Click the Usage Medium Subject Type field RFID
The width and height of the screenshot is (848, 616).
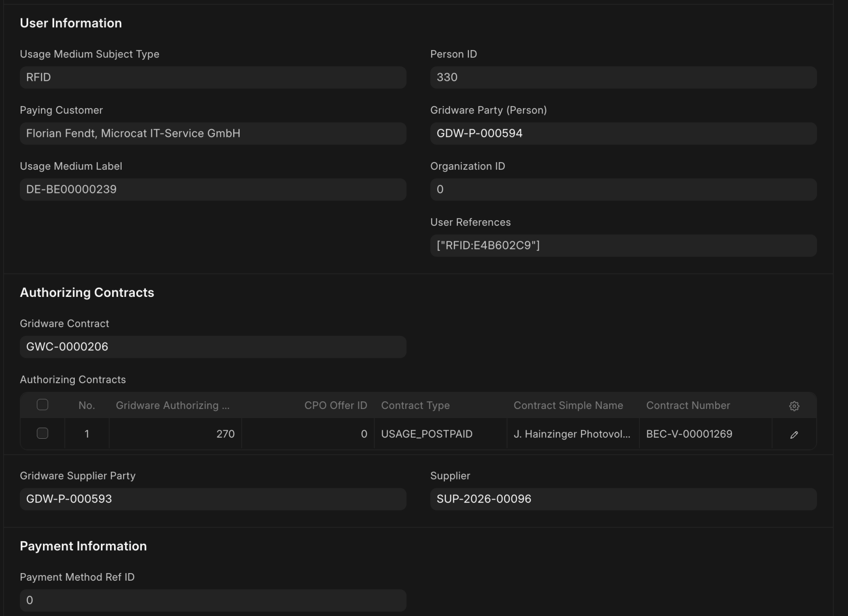tap(213, 77)
